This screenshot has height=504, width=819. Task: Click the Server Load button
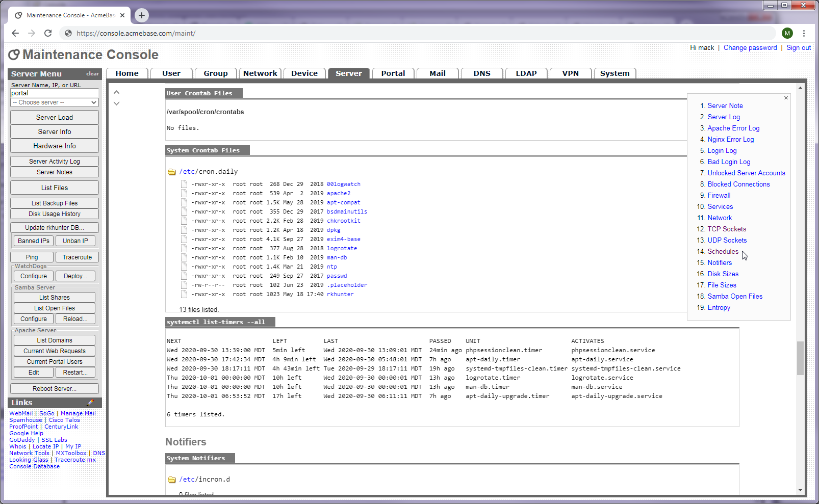[55, 117]
